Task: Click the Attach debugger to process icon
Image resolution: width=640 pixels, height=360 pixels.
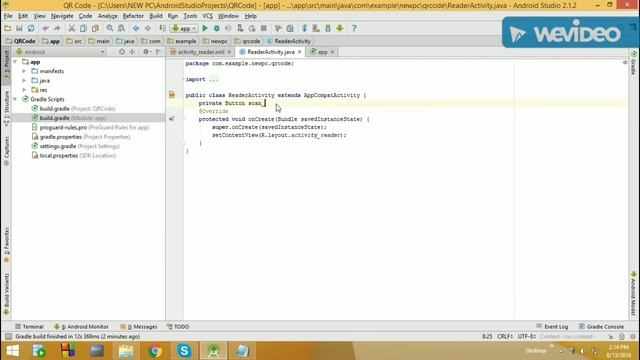Action: [240, 28]
